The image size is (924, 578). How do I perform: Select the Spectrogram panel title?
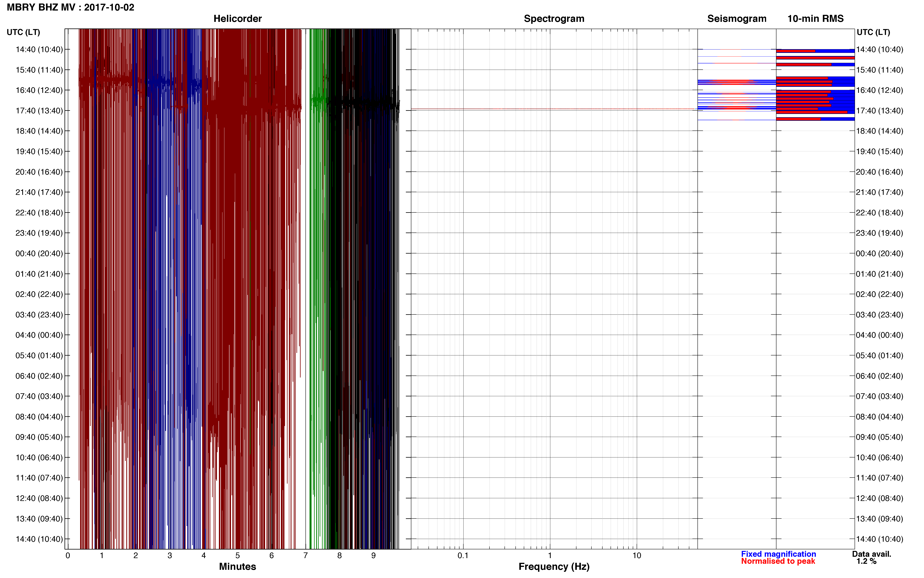tap(554, 19)
